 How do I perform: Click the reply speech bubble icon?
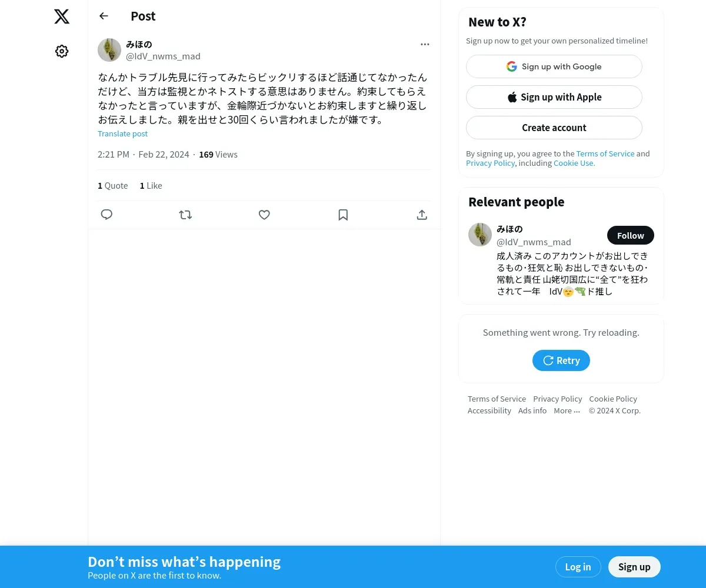point(106,215)
